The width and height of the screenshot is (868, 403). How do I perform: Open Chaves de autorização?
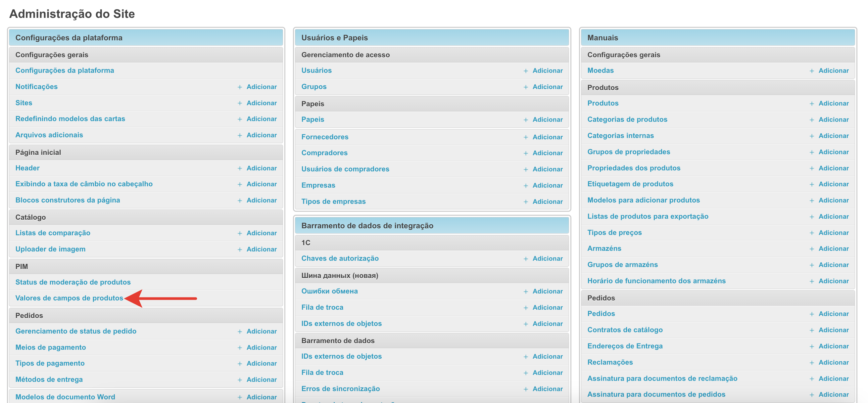point(340,258)
